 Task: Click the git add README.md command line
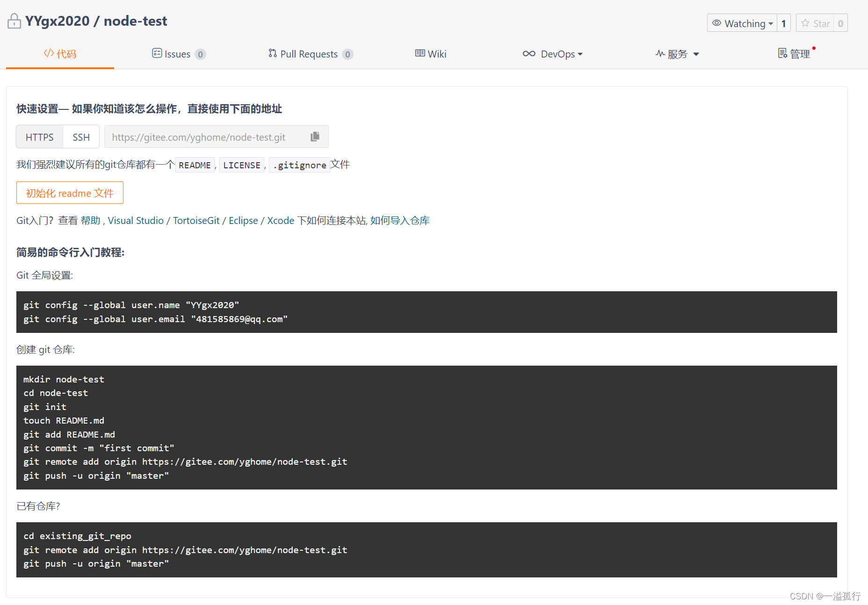point(69,434)
